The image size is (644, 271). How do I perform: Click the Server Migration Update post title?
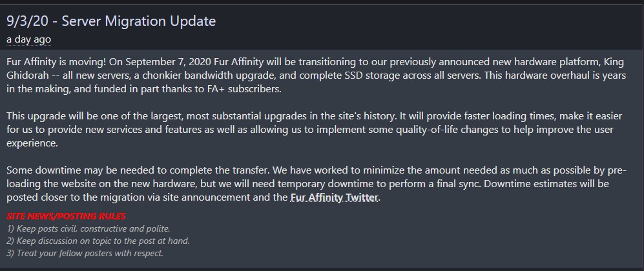(x=111, y=21)
